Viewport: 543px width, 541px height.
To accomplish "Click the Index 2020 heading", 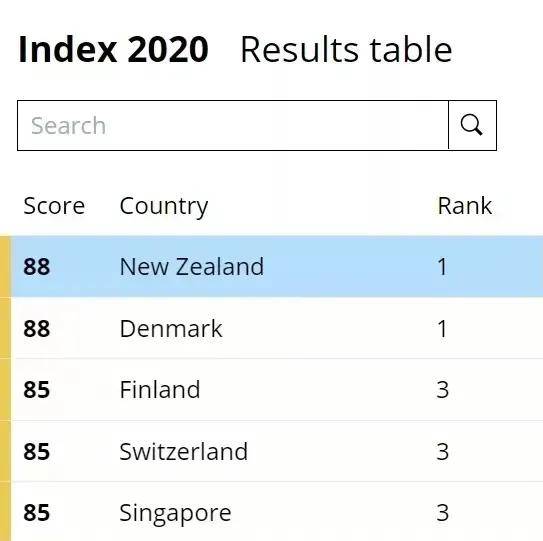I will click(x=113, y=50).
